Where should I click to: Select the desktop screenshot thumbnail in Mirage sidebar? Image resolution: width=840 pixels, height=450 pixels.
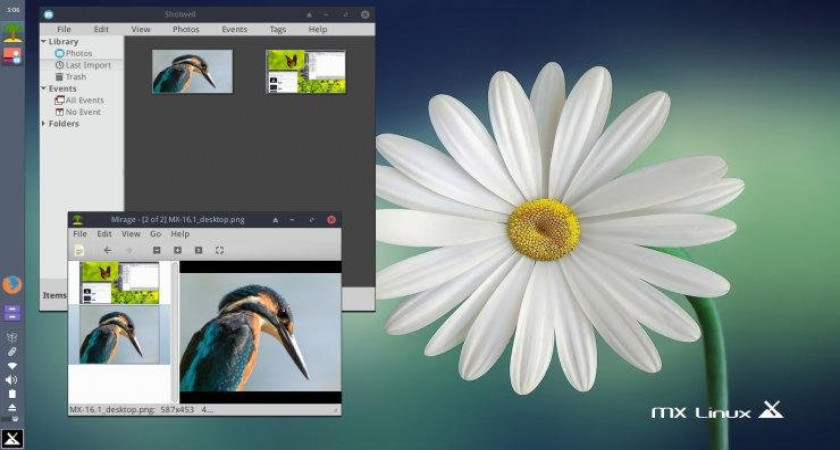119,283
